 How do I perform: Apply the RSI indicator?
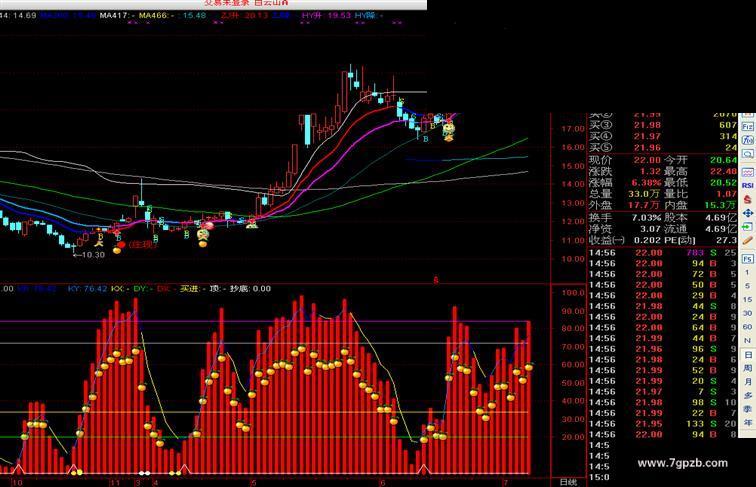[x=748, y=186]
